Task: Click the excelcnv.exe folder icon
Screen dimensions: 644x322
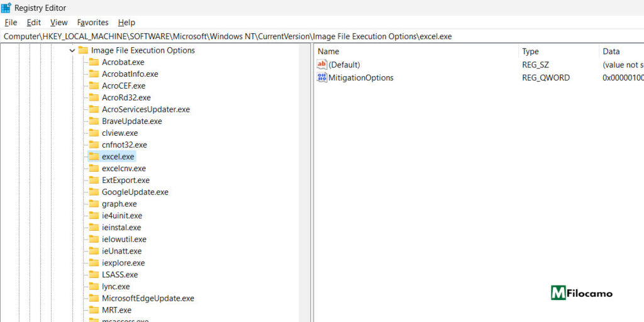Action: pyautogui.click(x=94, y=169)
